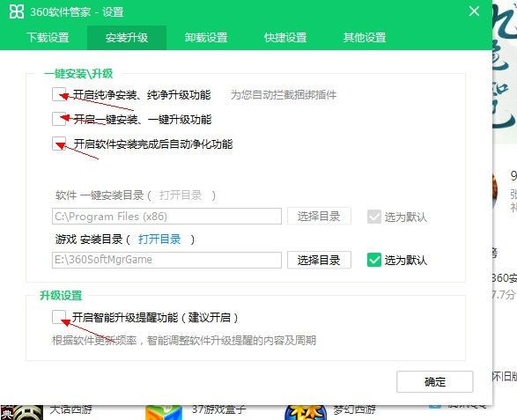Click the 升级设置 section title
The height and width of the screenshot is (420, 517).
(61, 295)
